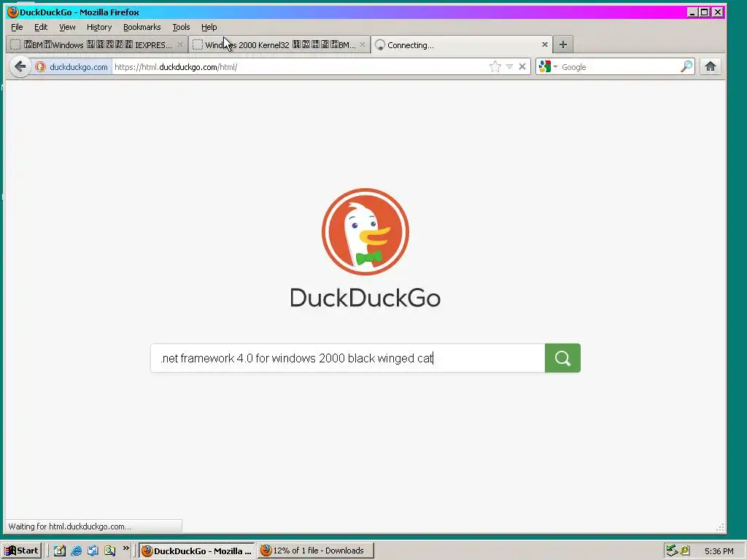
Task: Click the 5:36 PM clock
Action: (x=719, y=551)
